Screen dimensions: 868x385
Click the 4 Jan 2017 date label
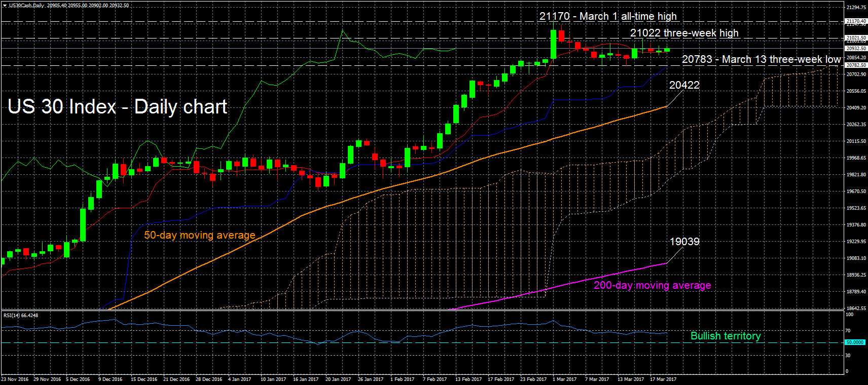[x=240, y=379]
